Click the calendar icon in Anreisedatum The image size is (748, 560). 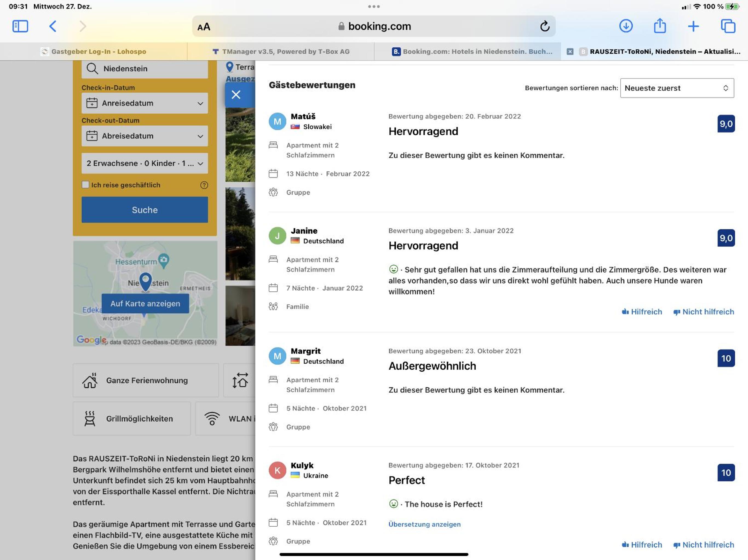point(92,103)
